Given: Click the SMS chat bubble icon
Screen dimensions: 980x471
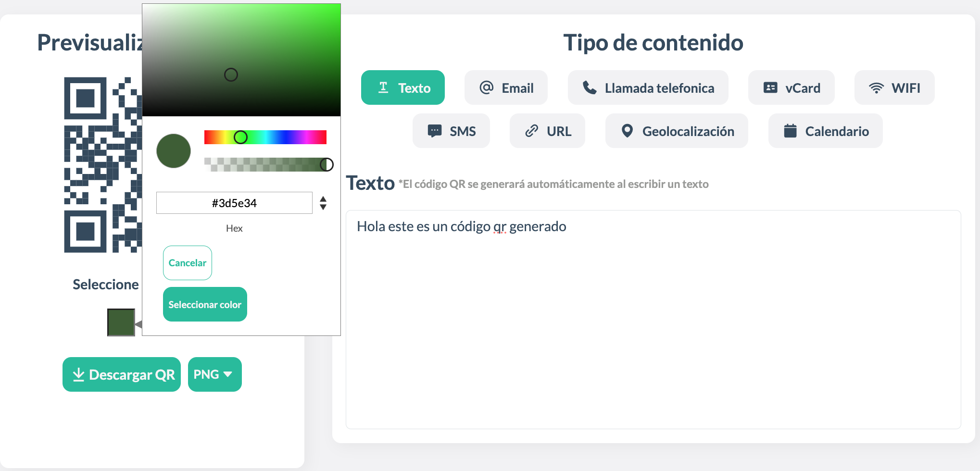Looking at the screenshot, I should 435,131.
